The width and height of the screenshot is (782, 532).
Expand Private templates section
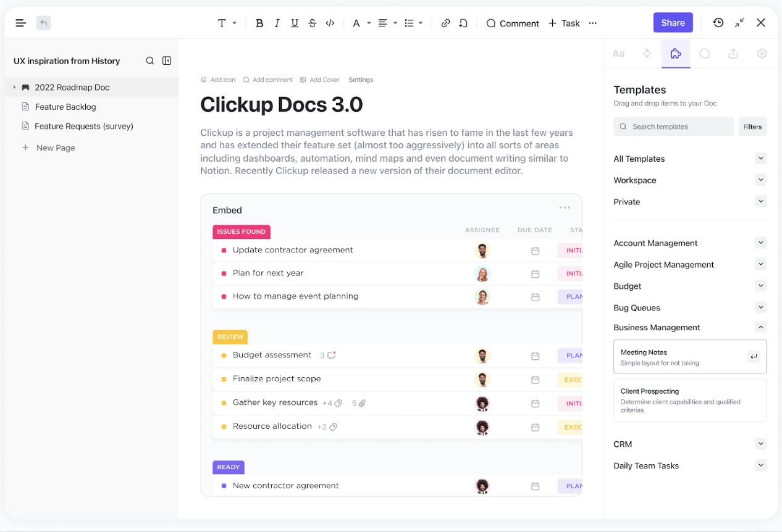click(x=761, y=201)
